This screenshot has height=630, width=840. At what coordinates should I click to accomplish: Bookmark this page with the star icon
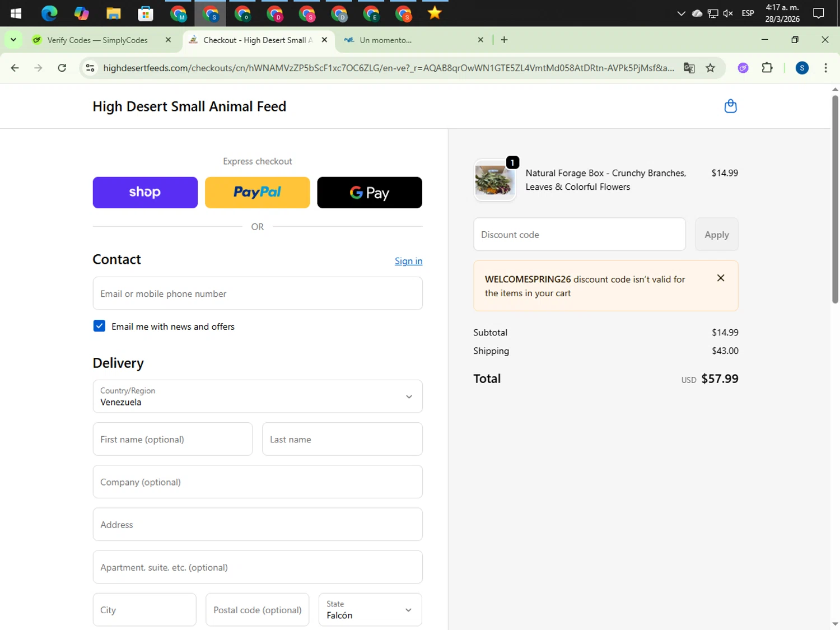pyautogui.click(x=710, y=68)
